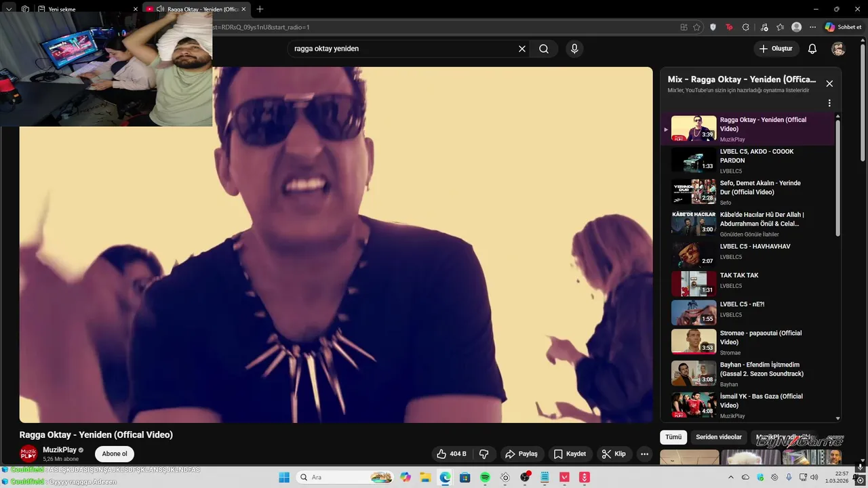Viewport: 868px width, 488px height.
Task: Click the YouTube search magnifier button
Action: click(544, 49)
